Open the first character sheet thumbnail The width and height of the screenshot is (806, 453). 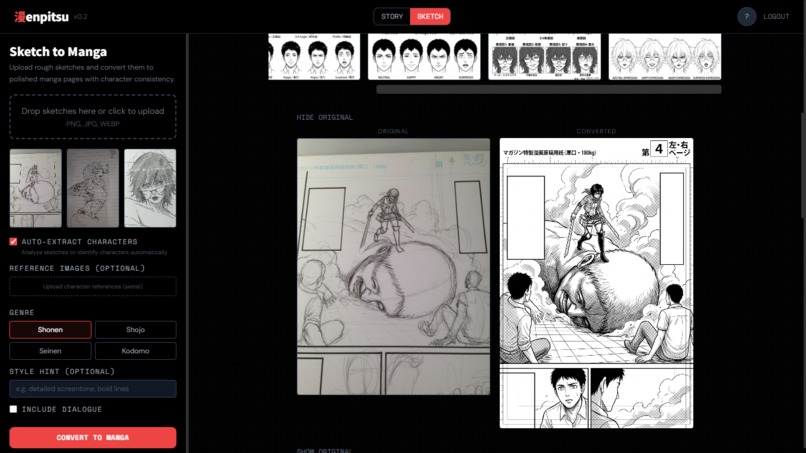pyautogui.click(x=314, y=57)
